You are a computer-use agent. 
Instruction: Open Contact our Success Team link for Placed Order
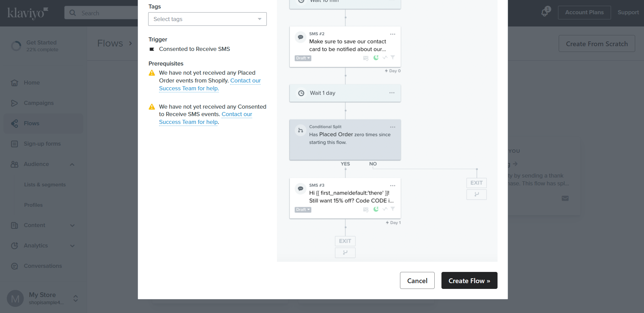(210, 85)
